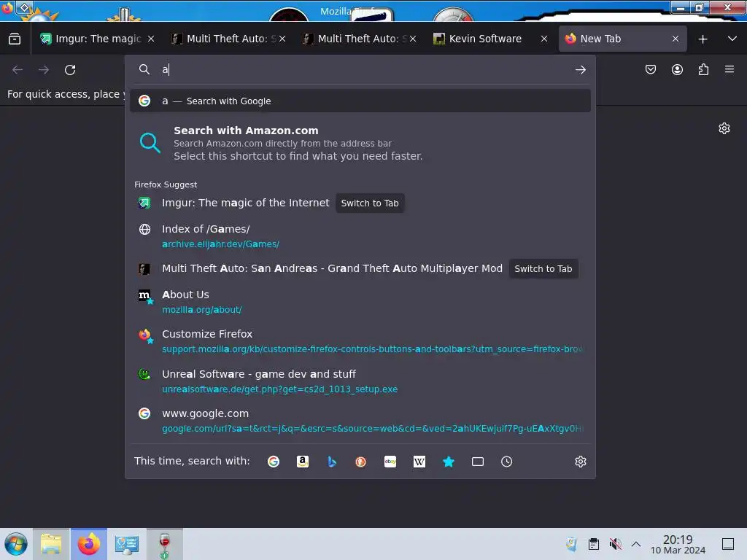Switch to second Multi Theft Auto tab
The image size is (747, 560).
359,39
